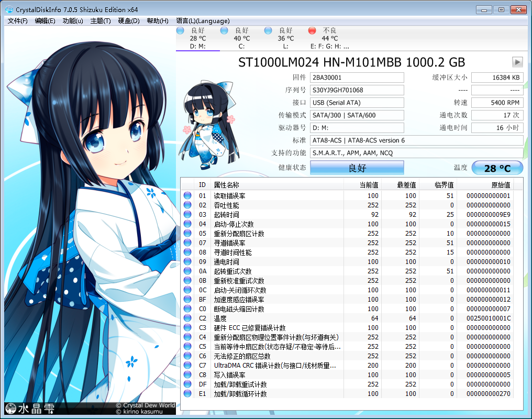Click the status orb for 重新分配扇区计数 row

pyautogui.click(x=187, y=234)
